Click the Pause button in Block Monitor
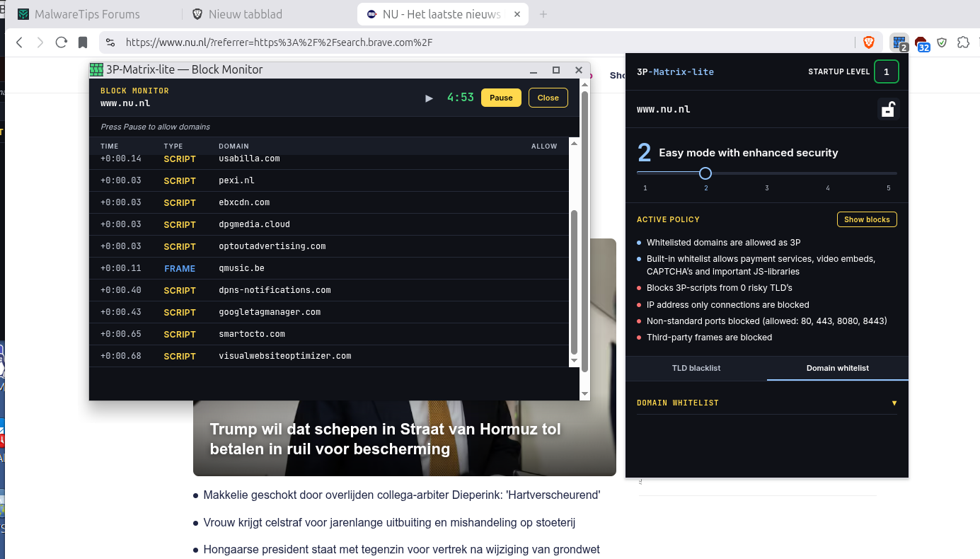980x559 pixels. pos(501,98)
